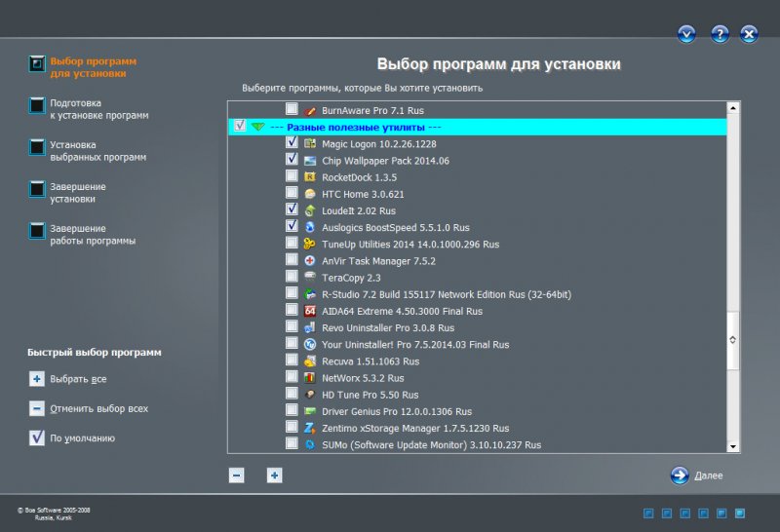
Task: Click the Выбрать все plus icon
Action: point(37,379)
